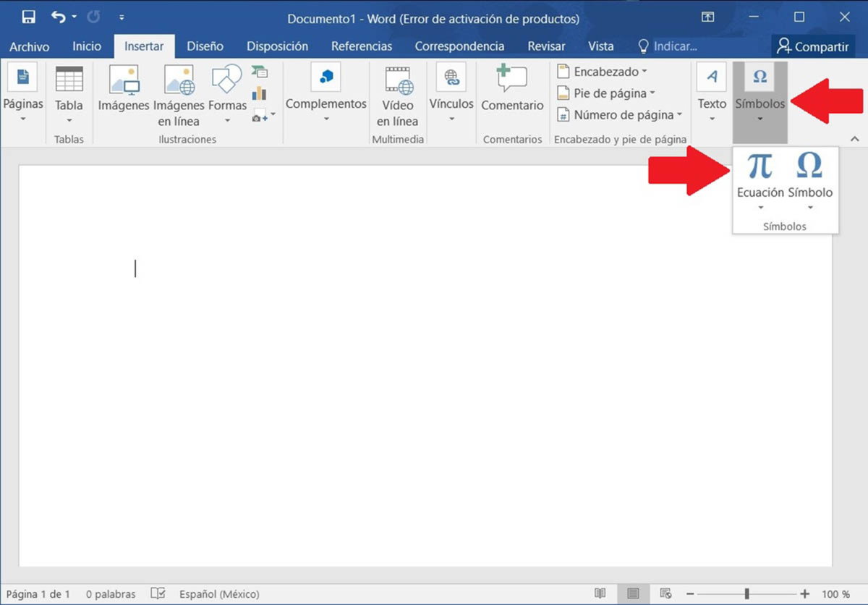Screen dimensions: 868x605
Task: Insert a Tabla
Action: pos(69,93)
